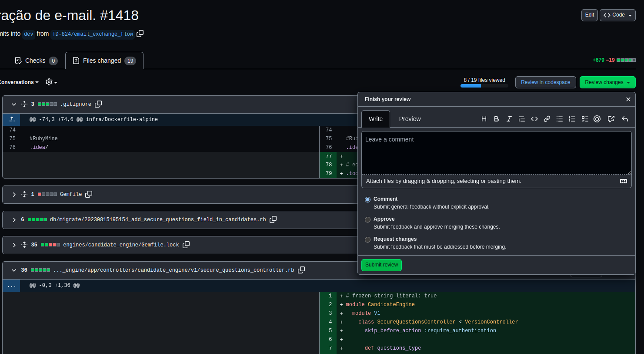Click the hunk header '@@ -74,3 +74,6 @@ infra/Dockerfile-alpine'
The height and width of the screenshot is (354, 644).
(x=93, y=119)
